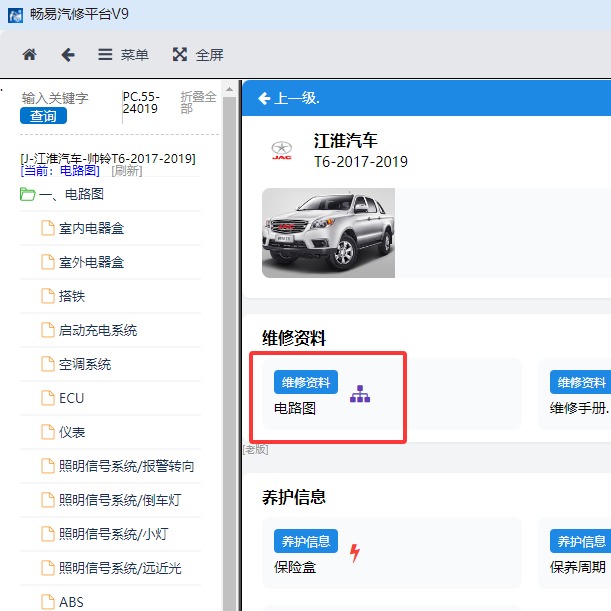Image resolution: width=611 pixels, height=611 pixels.
Task: Click the red lightning bolt icon
Action: (x=355, y=553)
